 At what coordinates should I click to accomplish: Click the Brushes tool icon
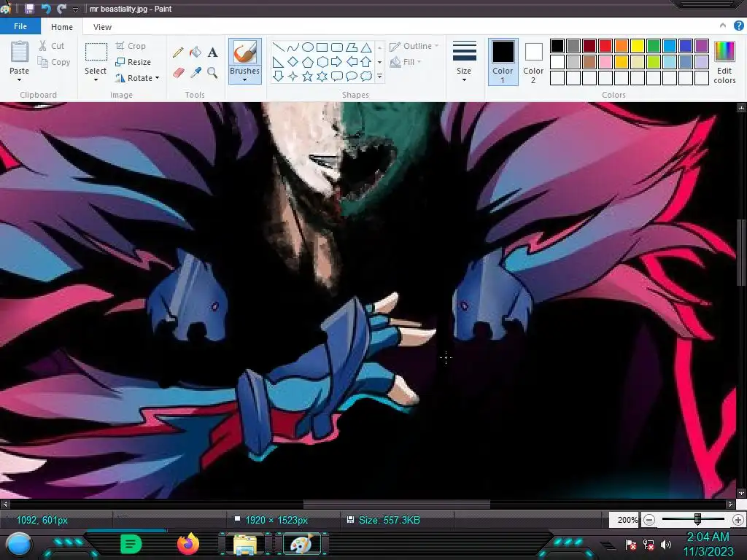(245, 52)
